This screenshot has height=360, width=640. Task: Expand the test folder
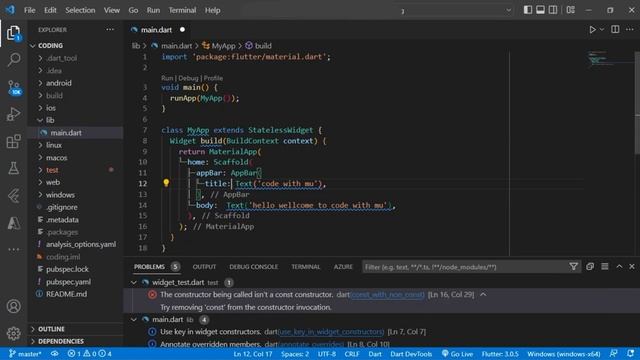[x=52, y=170]
